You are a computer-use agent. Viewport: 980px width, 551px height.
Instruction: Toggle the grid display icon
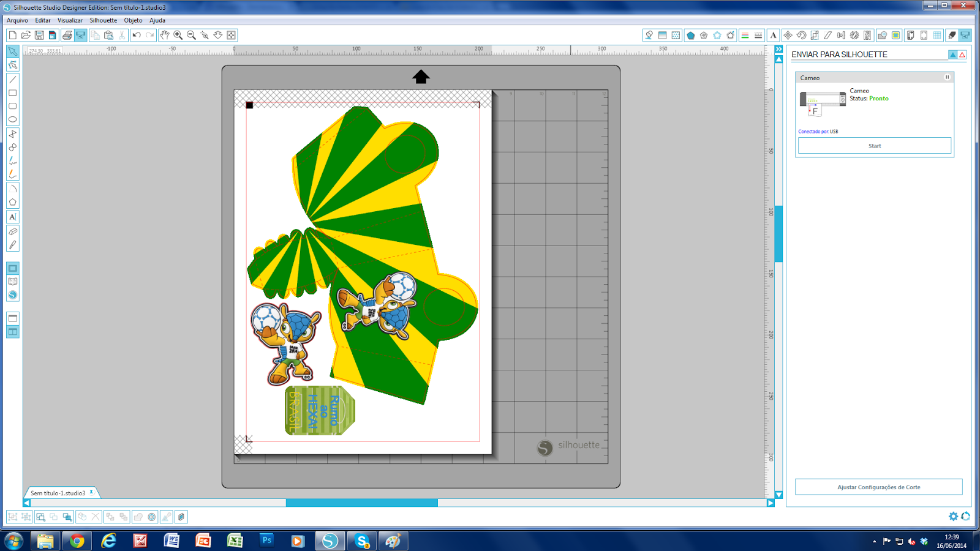point(937,36)
